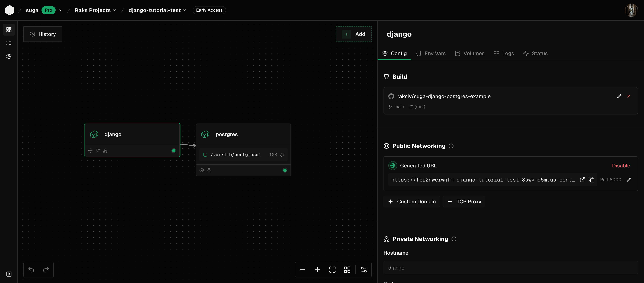Click the django node network icon
Viewport: 644px width, 283px height.
[x=105, y=151]
